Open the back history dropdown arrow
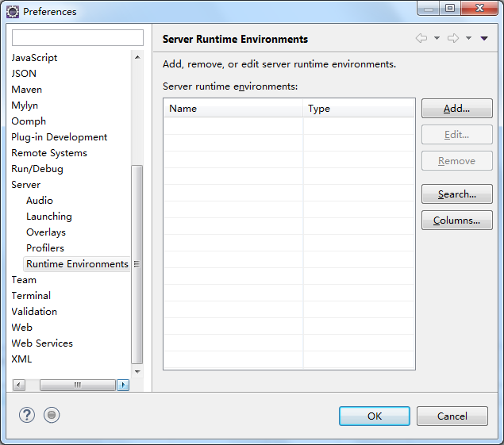 coord(437,38)
